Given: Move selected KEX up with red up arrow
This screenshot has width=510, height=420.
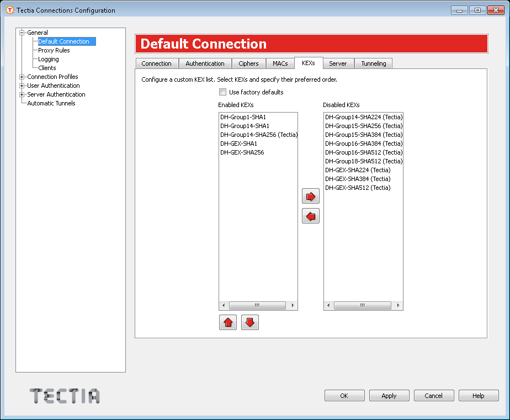Looking at the screenshot, I should [x=228, y=323].
